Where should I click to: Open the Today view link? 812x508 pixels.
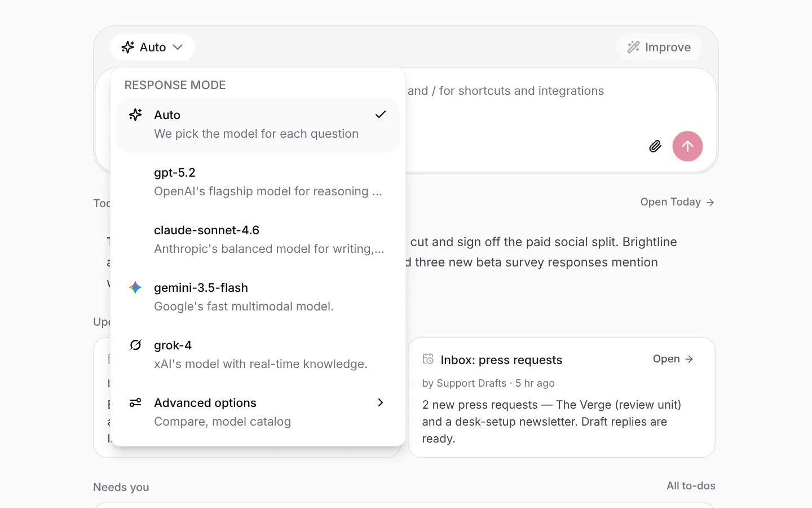point(677,202)
